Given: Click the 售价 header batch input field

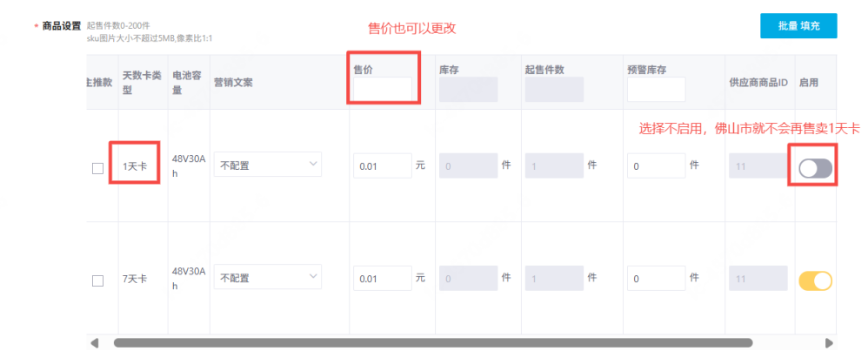Looking at the screenshot, I should [383, 89].
